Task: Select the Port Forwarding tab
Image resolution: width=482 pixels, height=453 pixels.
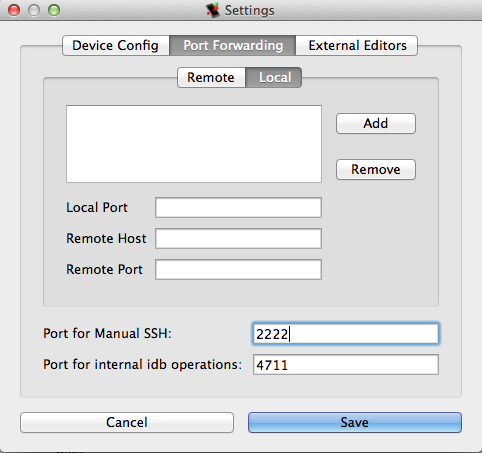Action: pyautogui.click(x=233, y=45)
